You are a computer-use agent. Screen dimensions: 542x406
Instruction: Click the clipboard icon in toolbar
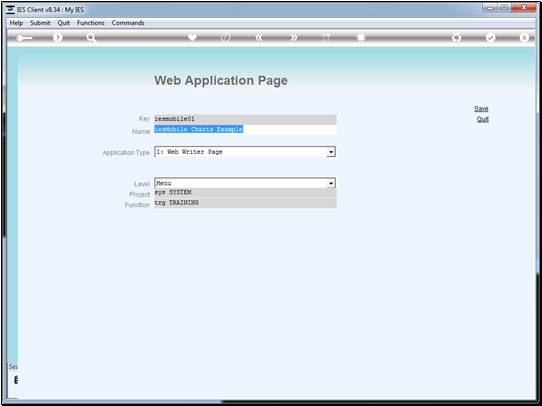click(x=361, y=37)
